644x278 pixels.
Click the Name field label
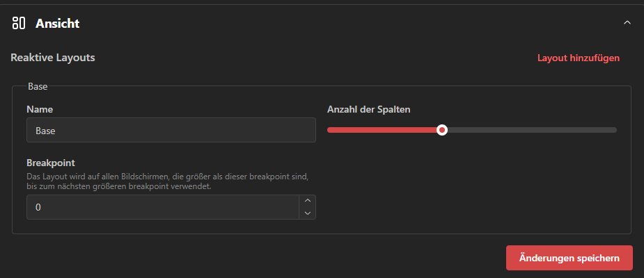40,109
